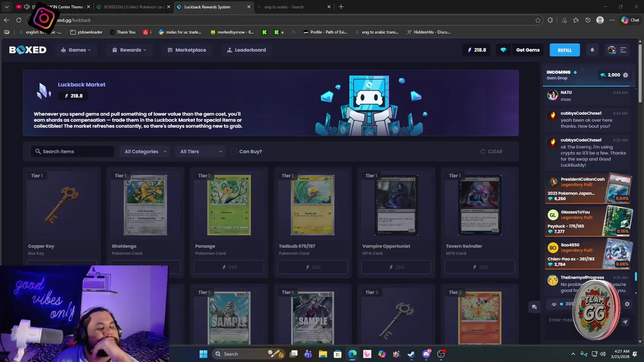Click the Get Gems button
This screenshot has width=644, height=362.
528,50
